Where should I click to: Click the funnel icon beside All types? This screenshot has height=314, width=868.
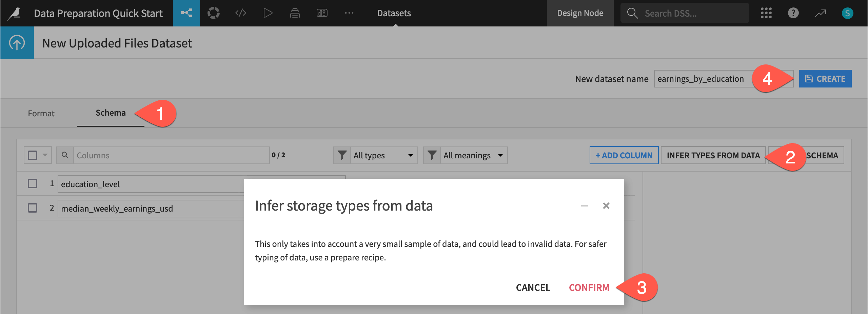pos(342,155)
